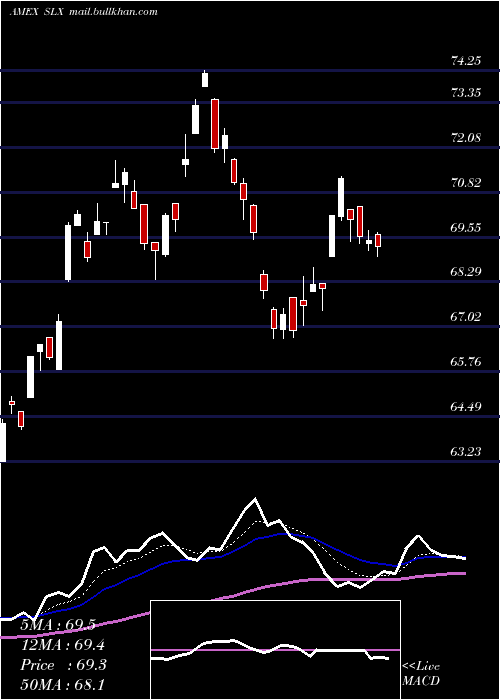This screenshot has height=700, width=500.
Task: Click the highest white candlestick near 74.25
Action: 205,79
